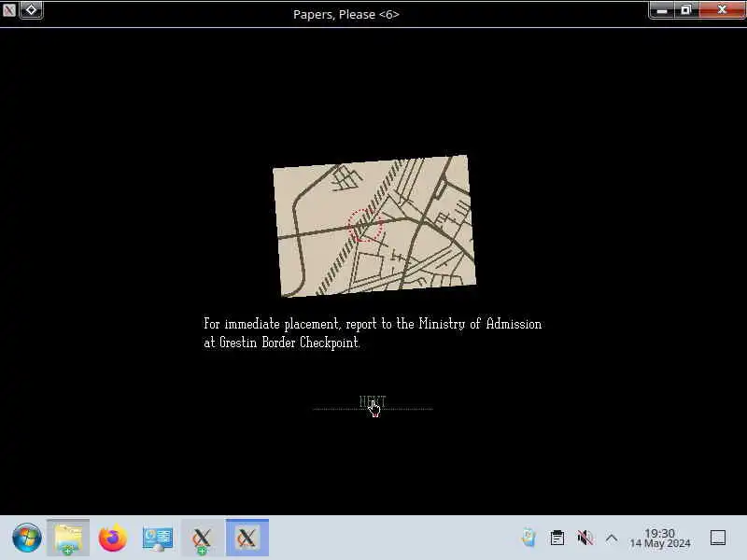Click the "Papers, Please <6>" window title
This screenshot has width=747, height=560.
tap(346, 14)
